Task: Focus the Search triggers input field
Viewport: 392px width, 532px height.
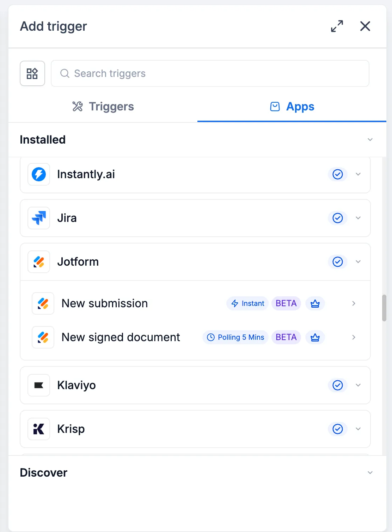Action: (210, 73)
